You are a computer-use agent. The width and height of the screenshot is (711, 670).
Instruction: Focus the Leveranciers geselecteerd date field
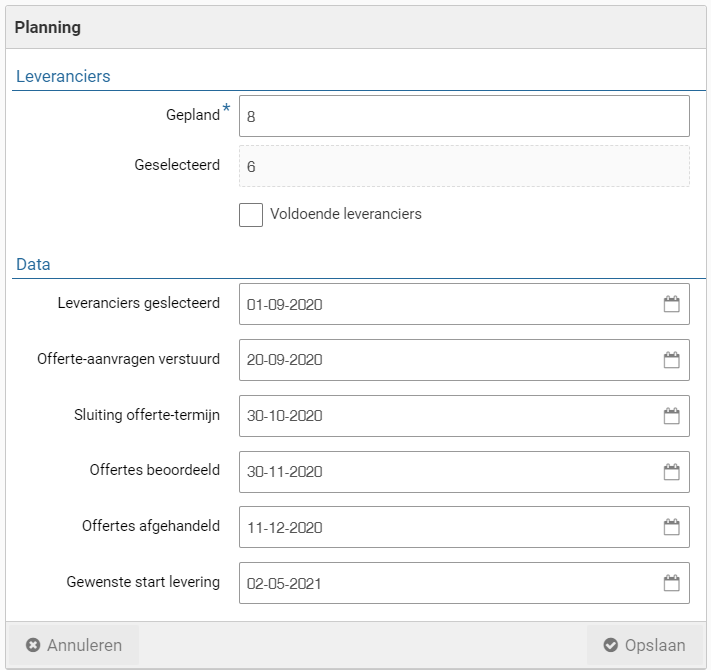click(x=450, y=304)
